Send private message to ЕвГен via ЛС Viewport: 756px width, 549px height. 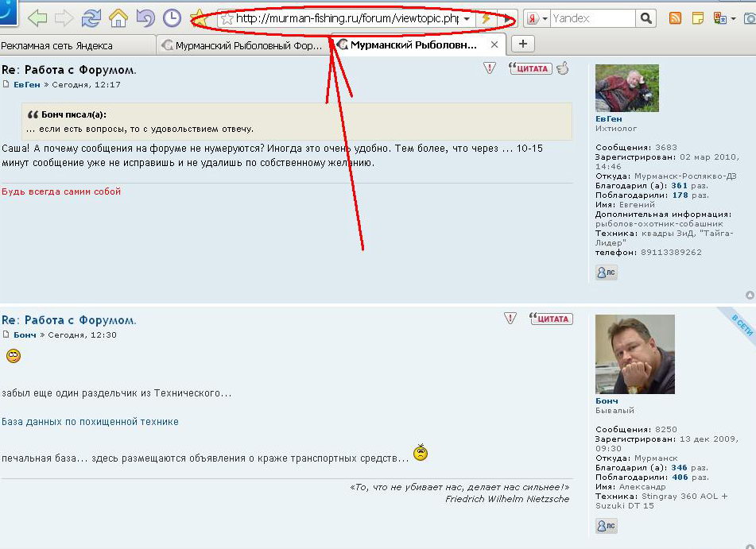606,273
